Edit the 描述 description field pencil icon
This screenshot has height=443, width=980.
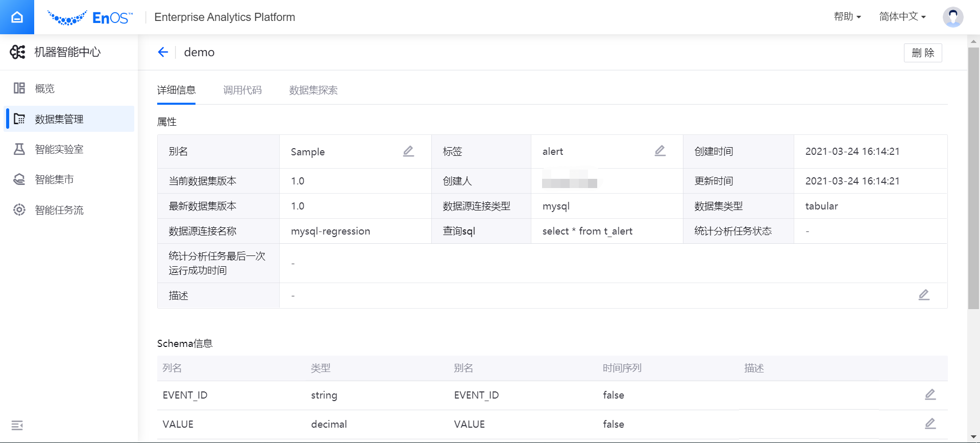click(924, 295)
